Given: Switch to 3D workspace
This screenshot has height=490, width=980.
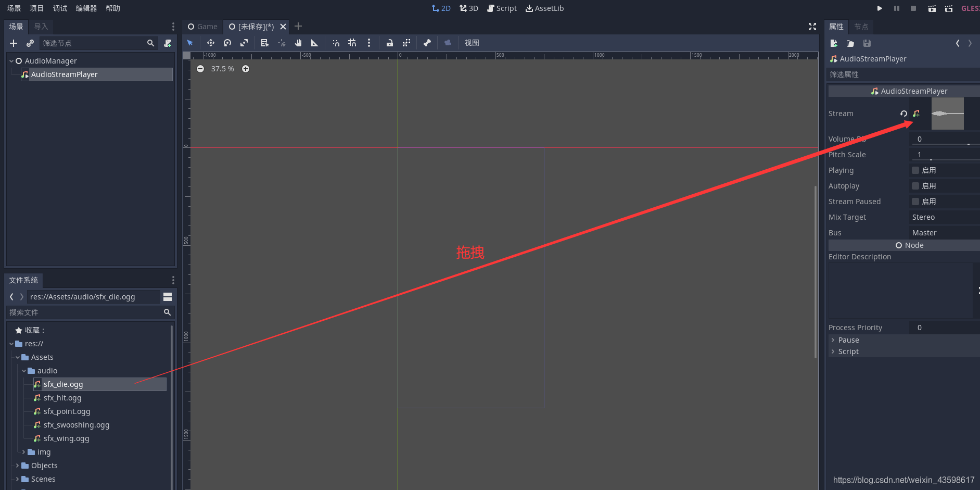Looking at the screenshot, I should 469,8.
